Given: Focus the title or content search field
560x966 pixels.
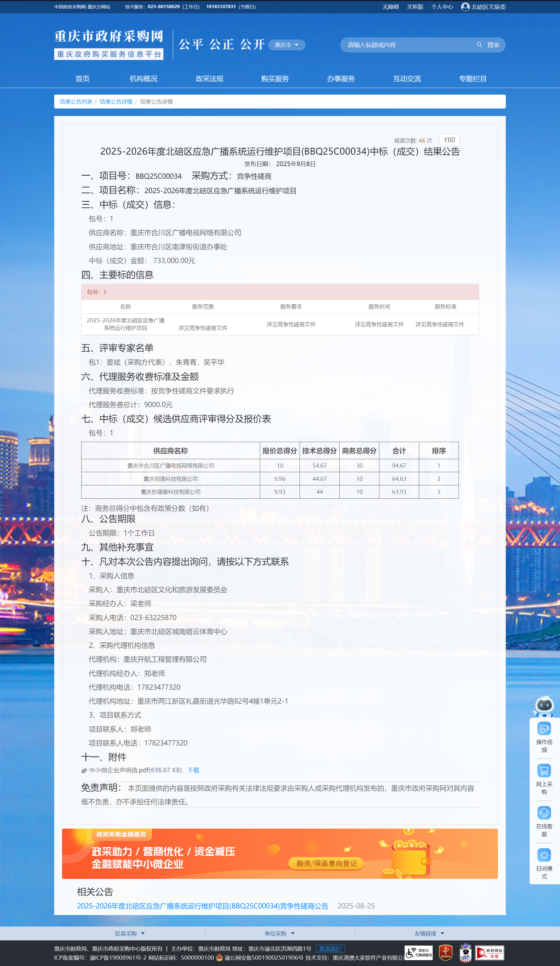Looking at the screenshot, I should [408, 45].
